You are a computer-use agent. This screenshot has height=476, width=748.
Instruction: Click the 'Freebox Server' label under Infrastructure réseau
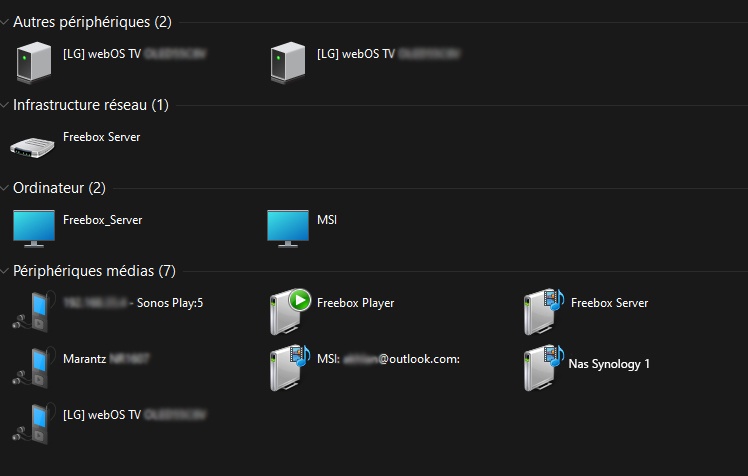tap(102, 137)
